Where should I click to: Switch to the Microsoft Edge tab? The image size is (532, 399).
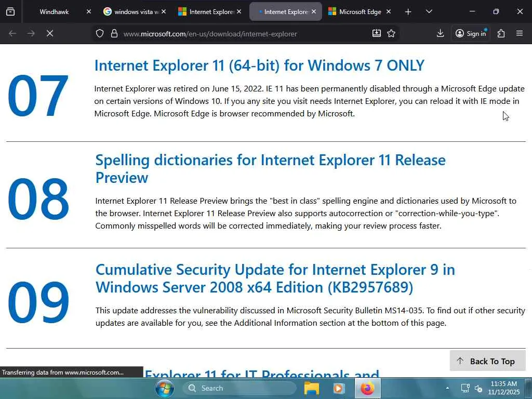360,12
